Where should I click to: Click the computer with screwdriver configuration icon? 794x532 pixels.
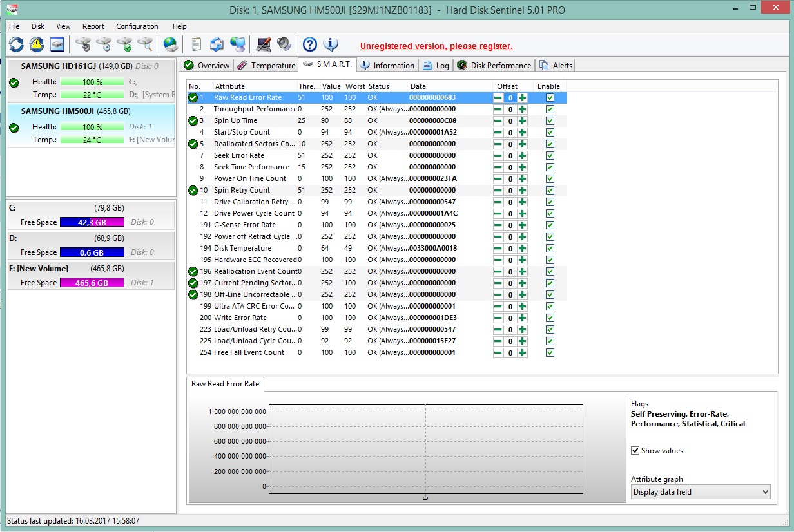pos(263,44)
